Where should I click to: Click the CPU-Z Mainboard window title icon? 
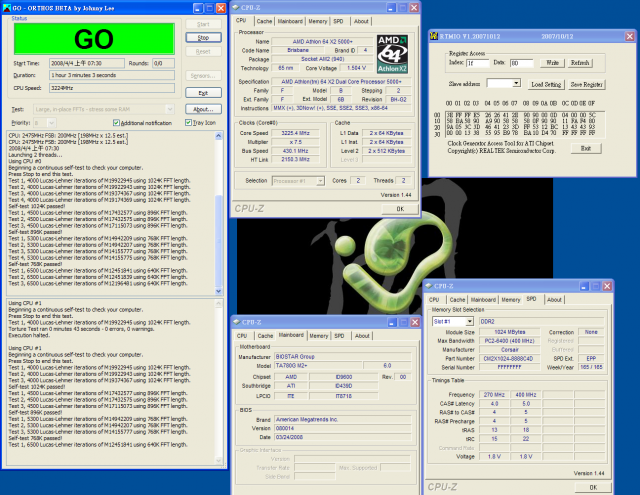coord(237,322)
